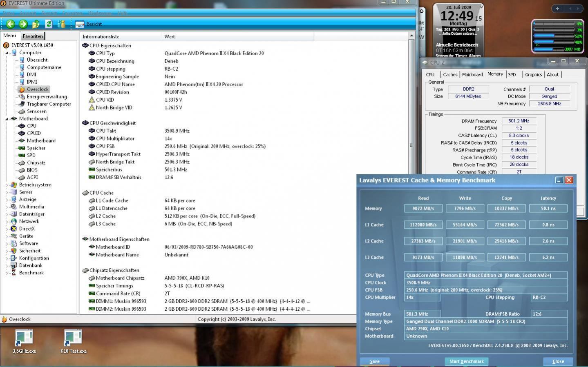The width and height of the screenshot is (588, 367).
Task: Open the Hilfe menu in EVEREST
Action: tap(123, 13)
